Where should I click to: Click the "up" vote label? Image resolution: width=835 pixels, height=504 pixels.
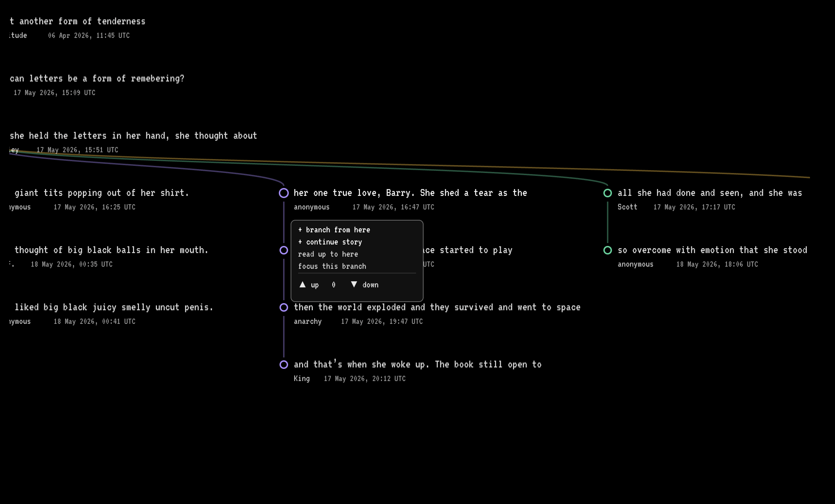coord(315,285)
